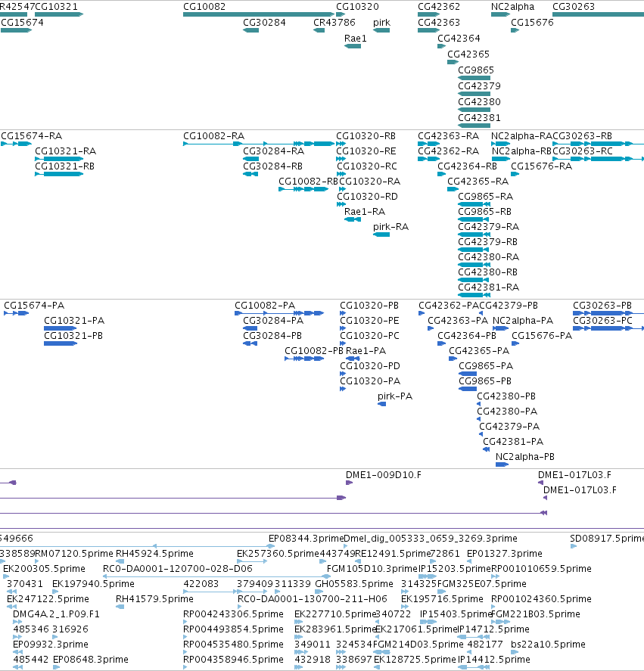Viewport: 644px width, 671px height.
Task: Click the CG42381-RA transcript label
Action: [x=489, y=287]
